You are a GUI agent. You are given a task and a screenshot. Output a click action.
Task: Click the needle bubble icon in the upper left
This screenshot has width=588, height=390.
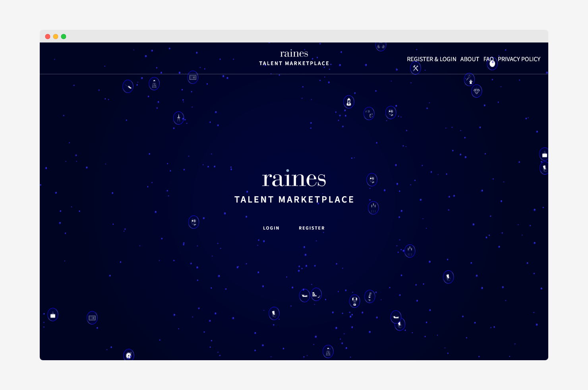click(128, 86)
